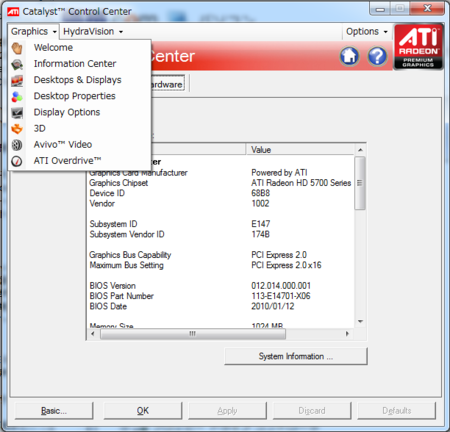Screen dimensions: 450x432
Task: Click the Desktop Properties colored balls icon
Action: click(17, 97)
